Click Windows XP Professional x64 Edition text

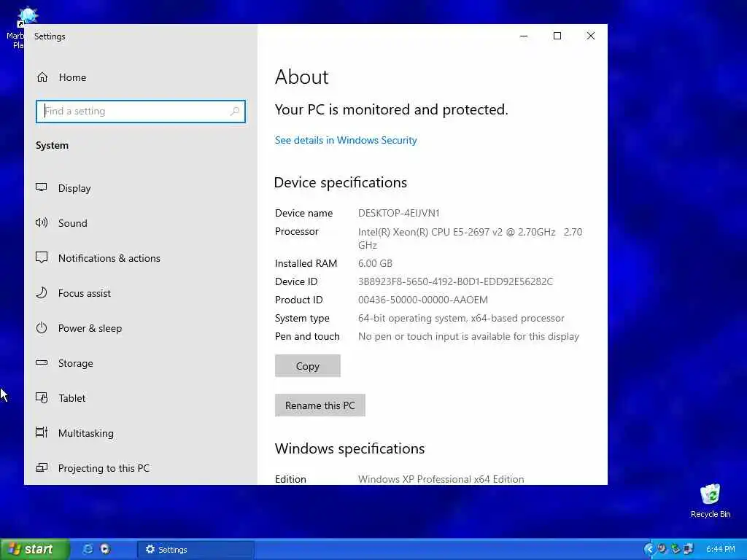(441, 479)
